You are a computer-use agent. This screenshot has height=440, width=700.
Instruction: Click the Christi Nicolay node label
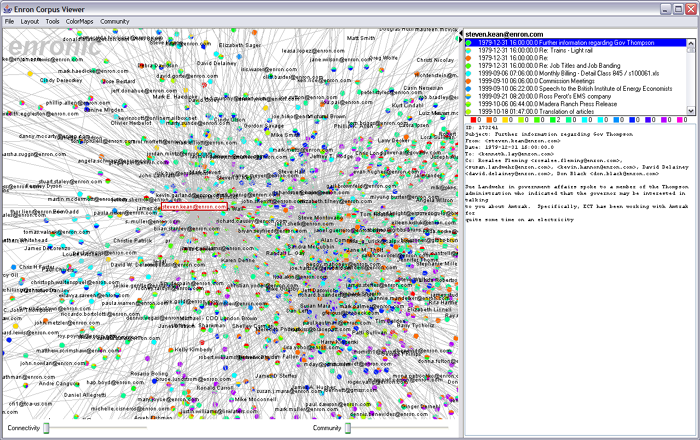point(435,60)
